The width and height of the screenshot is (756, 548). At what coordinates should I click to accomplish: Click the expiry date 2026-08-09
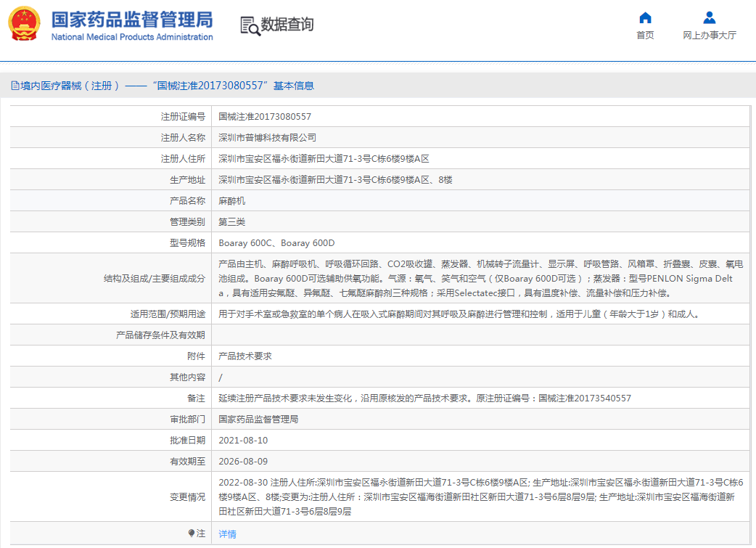[243, 462]
